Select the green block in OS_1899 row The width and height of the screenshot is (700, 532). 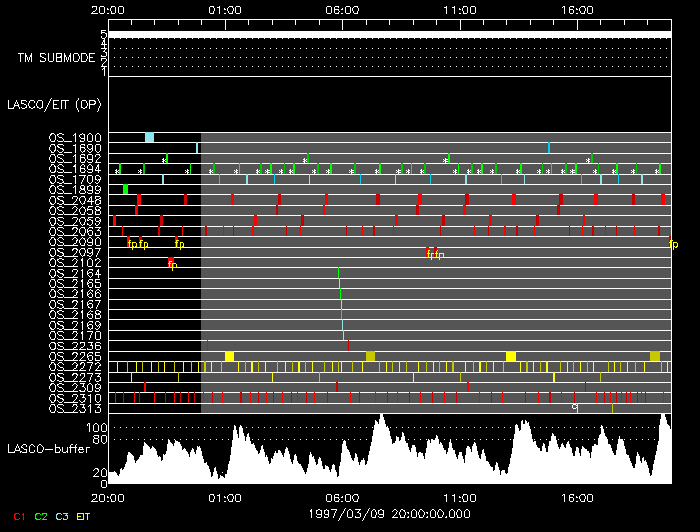coord(125,189)
